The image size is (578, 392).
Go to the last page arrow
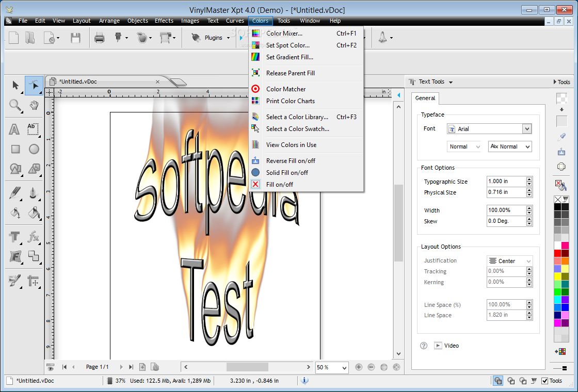click(131, 367)
